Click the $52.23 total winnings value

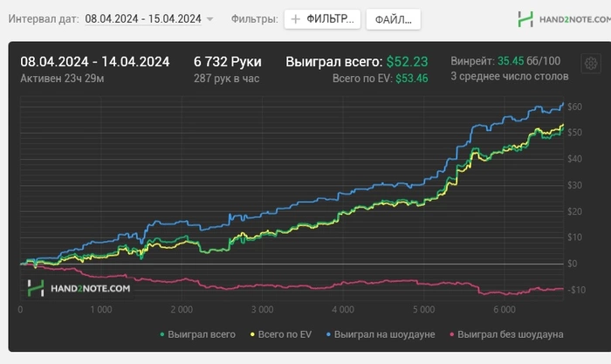pyautogui.click(x=408, y=62)
